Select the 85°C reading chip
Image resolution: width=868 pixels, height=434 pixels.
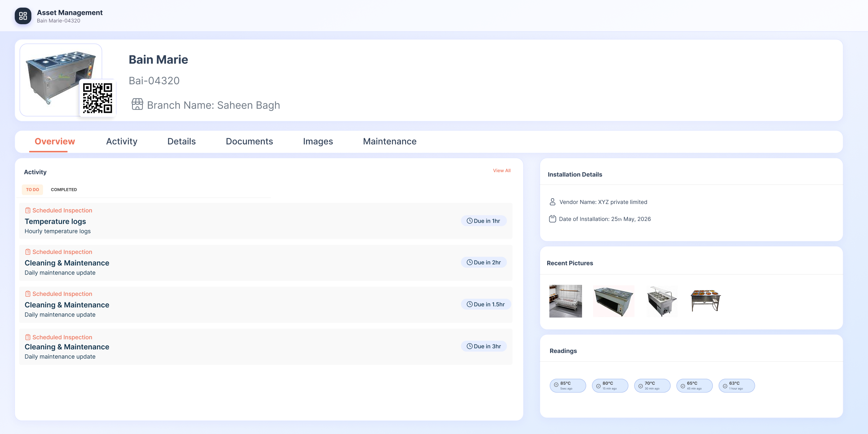[x=568, y=386]
